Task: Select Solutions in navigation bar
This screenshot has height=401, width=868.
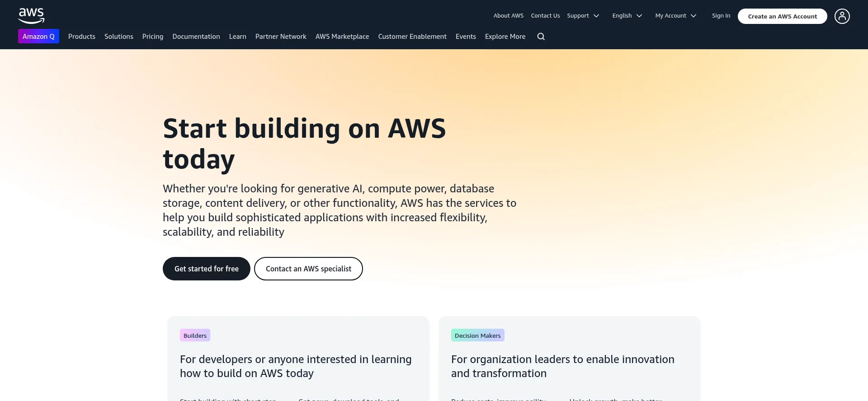Action: coord(119,37)
